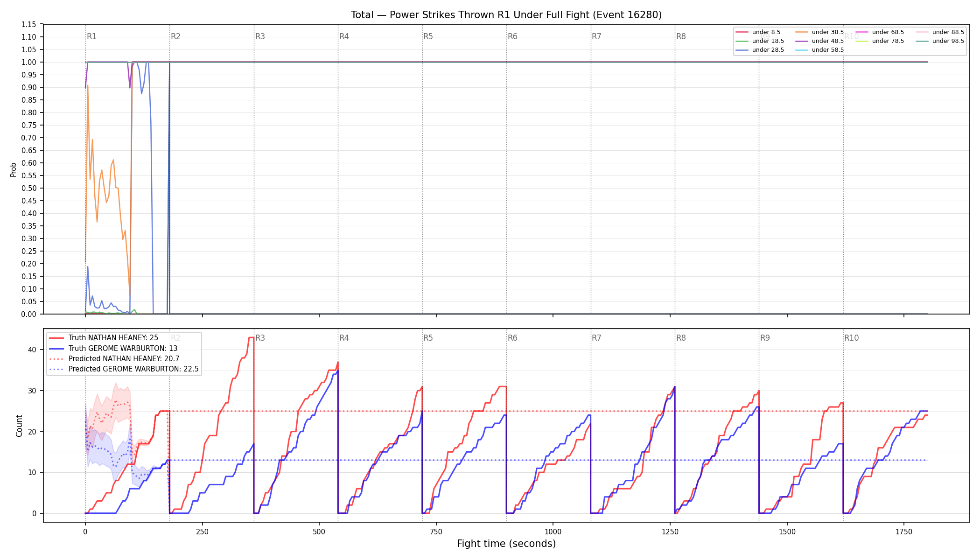Click the R6 round label in the bottom chart
This screenshot has width=980, height=560.
pos(512,338)
